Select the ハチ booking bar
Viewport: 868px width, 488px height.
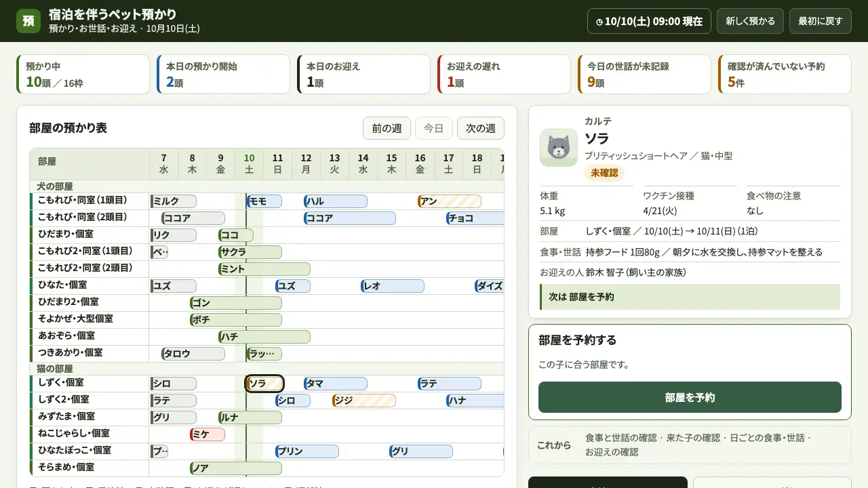pos(264,337)
